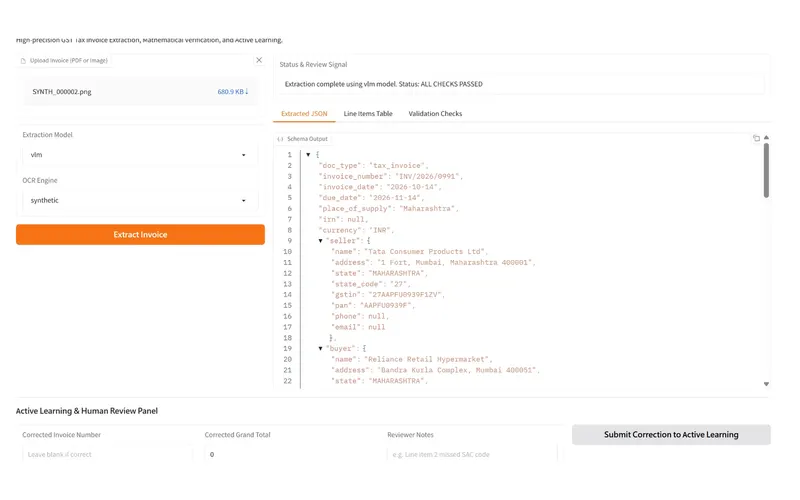This screenshot has height=500, width=800.
Task: Focus the Corrected Invoice Number field
Action: click(107, 454)
